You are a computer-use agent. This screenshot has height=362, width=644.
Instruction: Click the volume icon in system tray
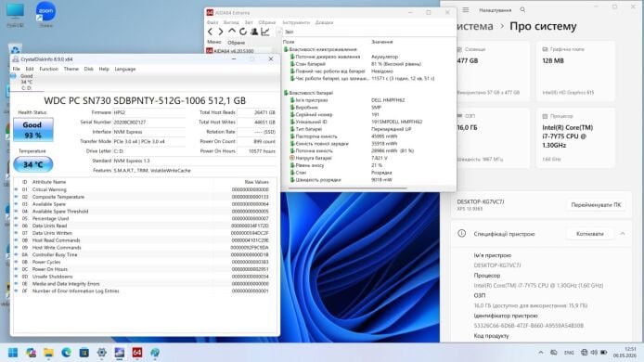(594, 353)
